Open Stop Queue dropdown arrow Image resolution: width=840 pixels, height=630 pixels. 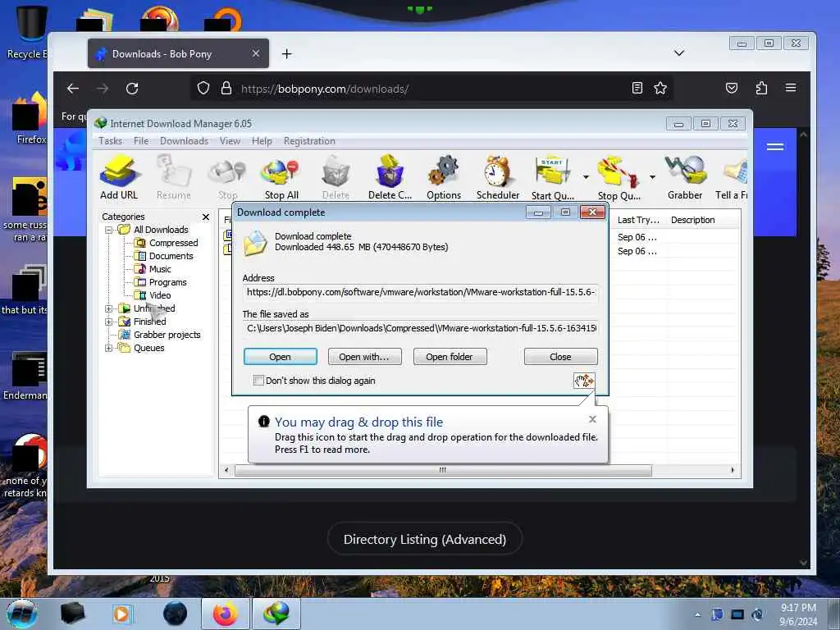(x=652, y=177)
